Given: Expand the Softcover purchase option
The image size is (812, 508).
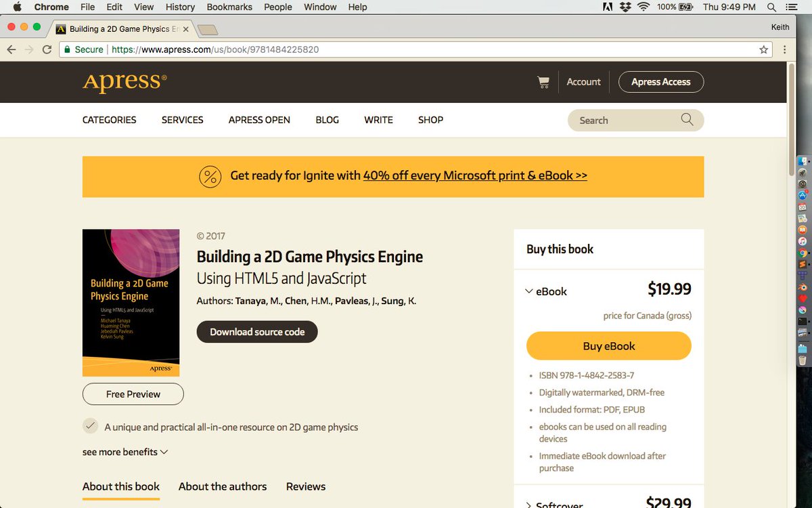Looking at the screenshot, I should pos(530,505).
